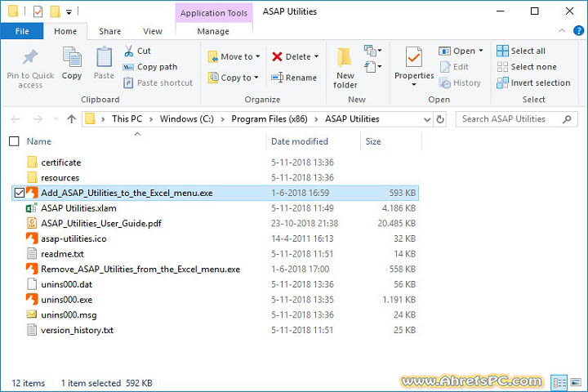Create a New folder
588x392 pixels.
[345, 68]
